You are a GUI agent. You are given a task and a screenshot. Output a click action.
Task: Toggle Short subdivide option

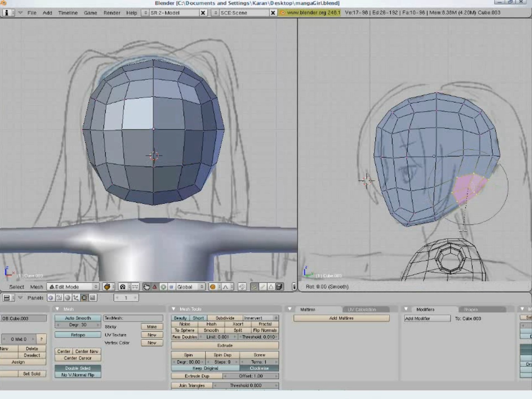(198, 318)
